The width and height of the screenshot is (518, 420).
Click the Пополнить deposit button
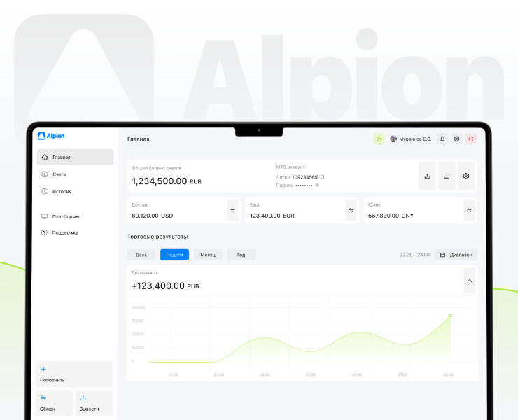74,374
